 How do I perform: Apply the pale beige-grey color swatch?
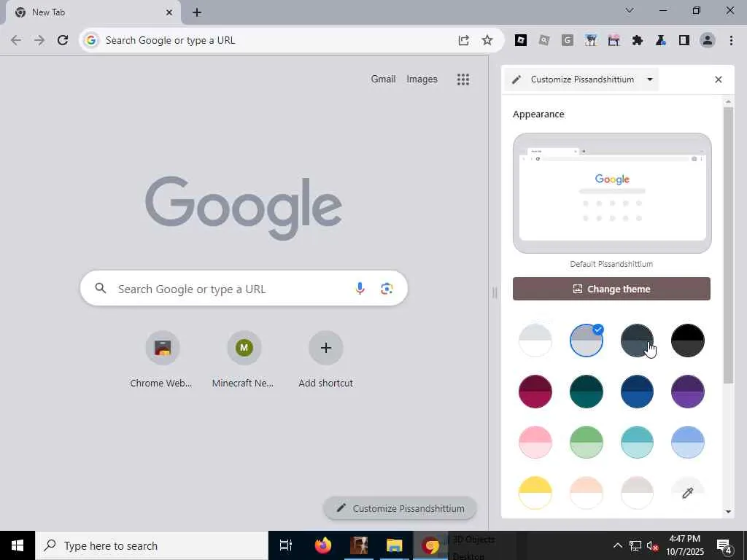coord(637,493)
